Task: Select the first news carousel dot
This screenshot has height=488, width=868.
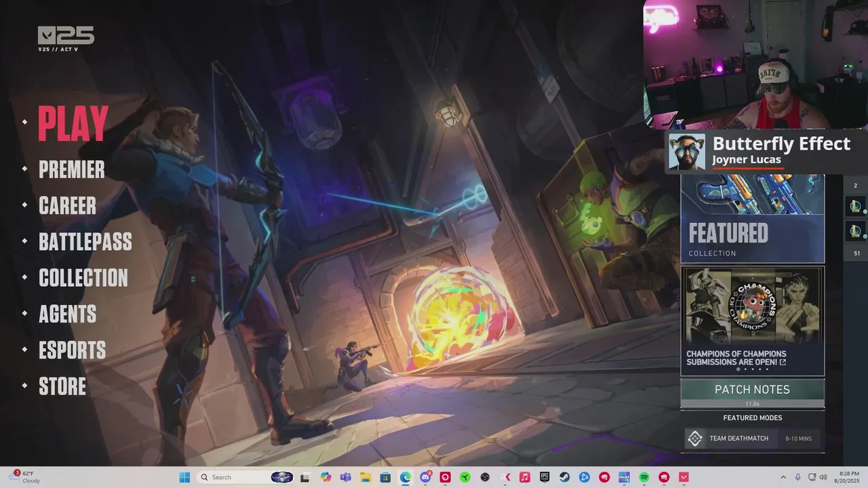Action: [738, 369]
